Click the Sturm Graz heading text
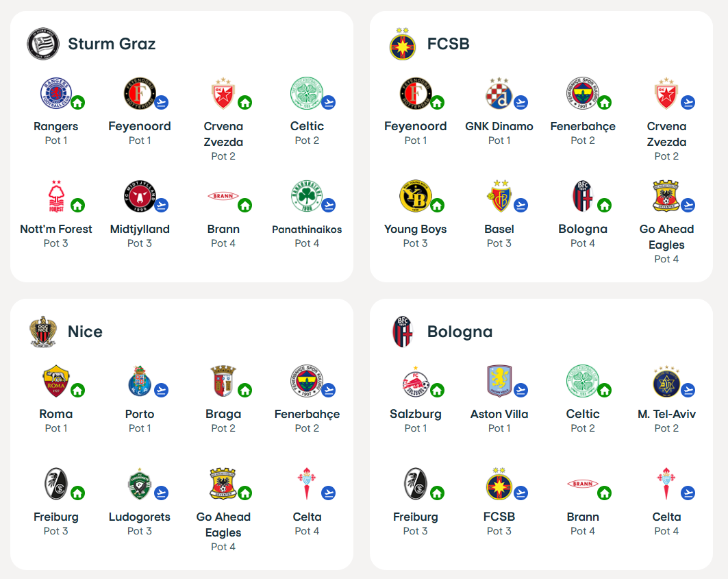728x579 pixels. pyautogui.click(x=112, y=44)
